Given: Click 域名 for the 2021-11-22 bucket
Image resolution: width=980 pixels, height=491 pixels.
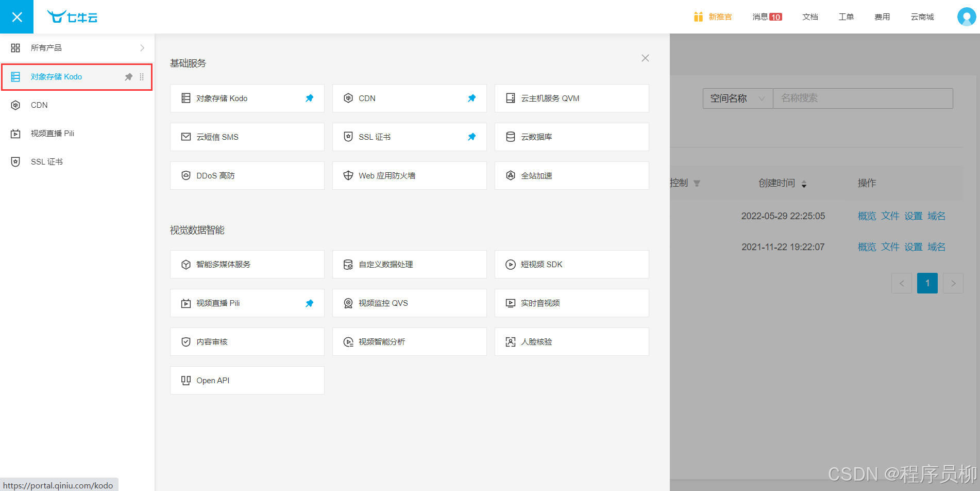Looking at the screenshot, I should (x=937, y=247).
